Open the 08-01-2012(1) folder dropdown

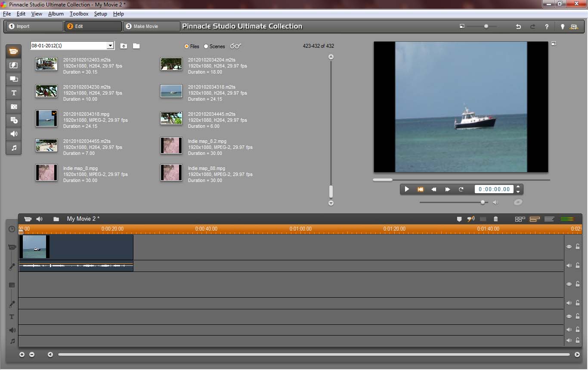coord(111,46)
